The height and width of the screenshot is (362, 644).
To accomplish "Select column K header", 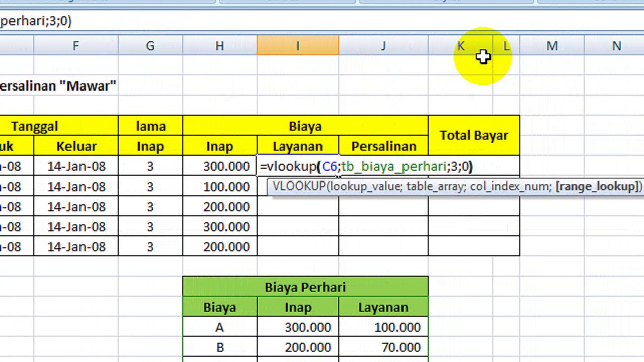I will pyautogui.click(x=460, y=46).
